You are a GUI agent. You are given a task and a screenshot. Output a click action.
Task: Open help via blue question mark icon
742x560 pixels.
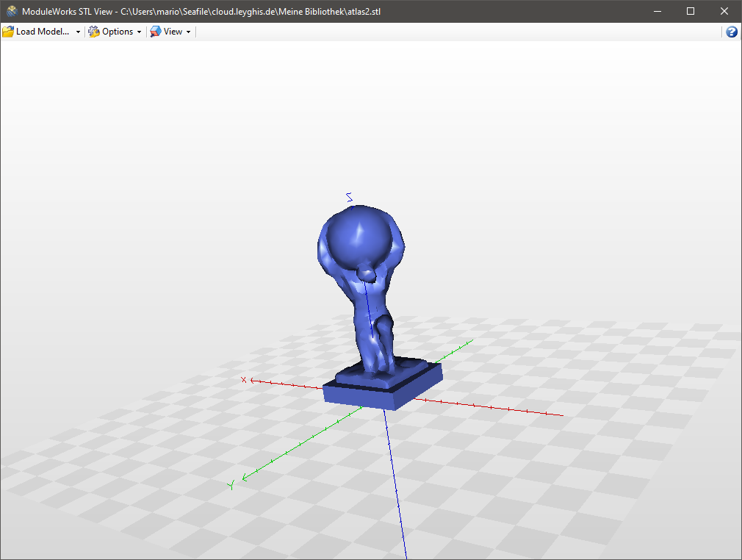pos(732,32)
